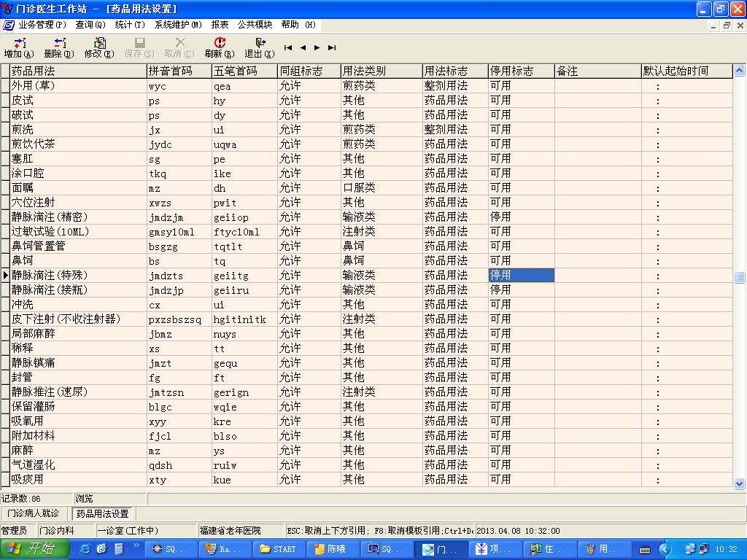Open the 帮助(H) menu
The width and height of the screenshot is (747, 560).
tap(298, 25)
